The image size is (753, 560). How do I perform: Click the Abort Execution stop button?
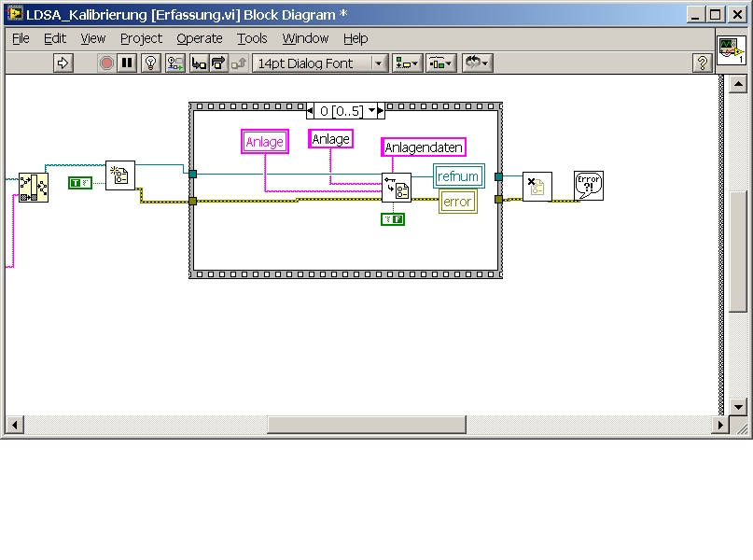106,63
